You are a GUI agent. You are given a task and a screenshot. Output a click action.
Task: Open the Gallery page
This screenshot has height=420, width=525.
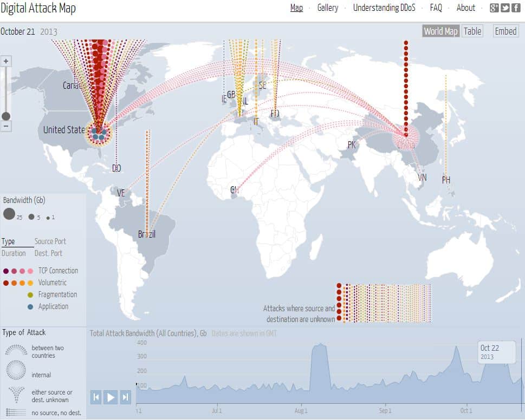point(328,8)
